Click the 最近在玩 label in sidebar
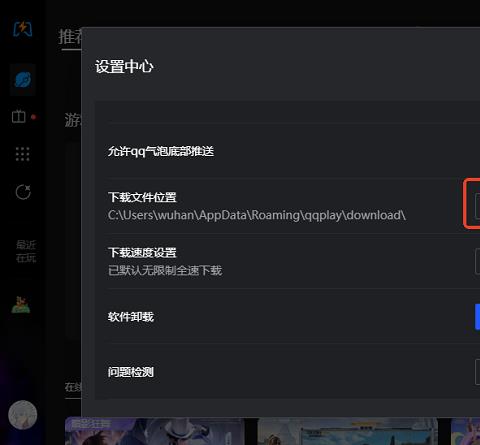 click(26, 251)
